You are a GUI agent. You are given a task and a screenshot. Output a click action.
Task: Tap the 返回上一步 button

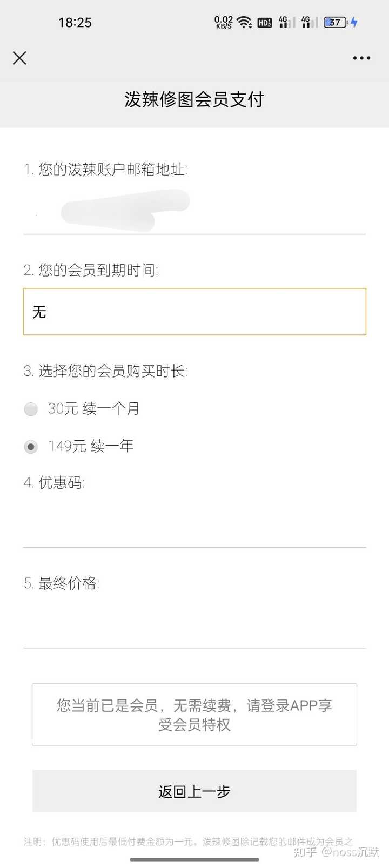pyautogui.click(x=194, y=791)
